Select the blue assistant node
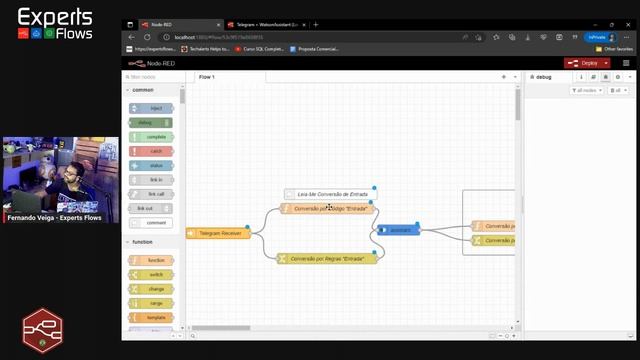This screenshot has height=360, width=640. click(398, 230)
